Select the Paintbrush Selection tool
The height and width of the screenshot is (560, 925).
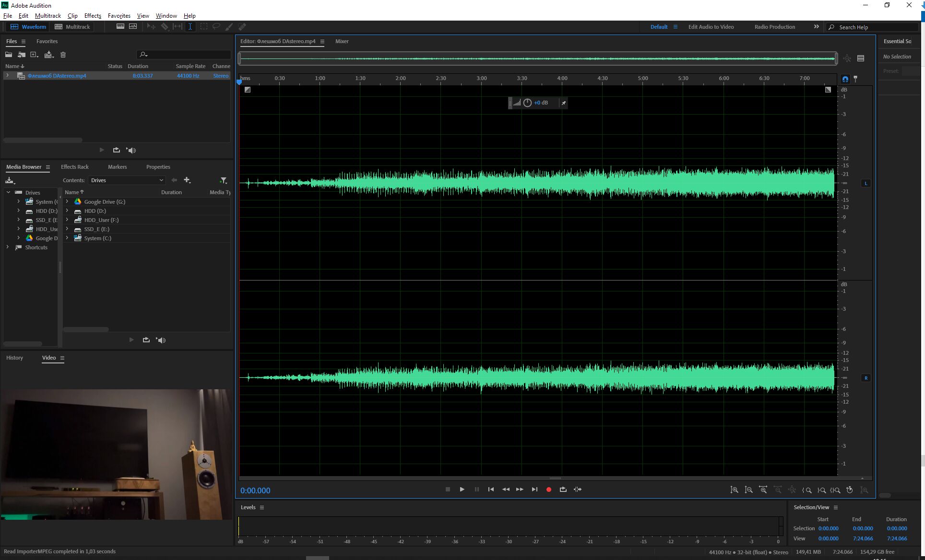pyautogui.click(x=229, y=27)
